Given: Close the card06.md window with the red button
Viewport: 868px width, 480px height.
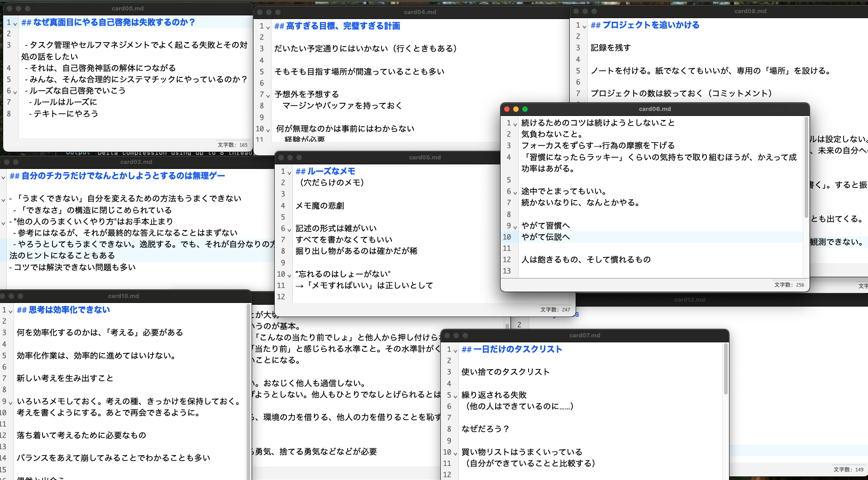Looking at the screenshot, I should (507, 109).
